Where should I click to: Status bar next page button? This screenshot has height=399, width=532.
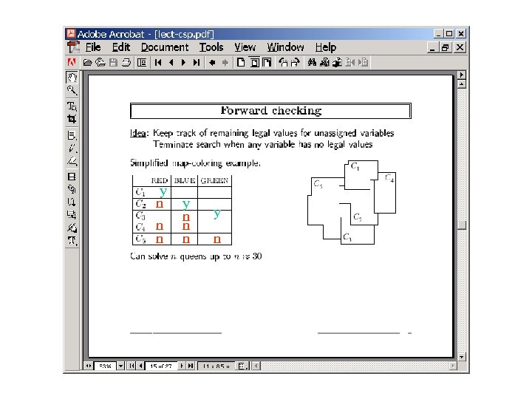[x=182, y=366]
